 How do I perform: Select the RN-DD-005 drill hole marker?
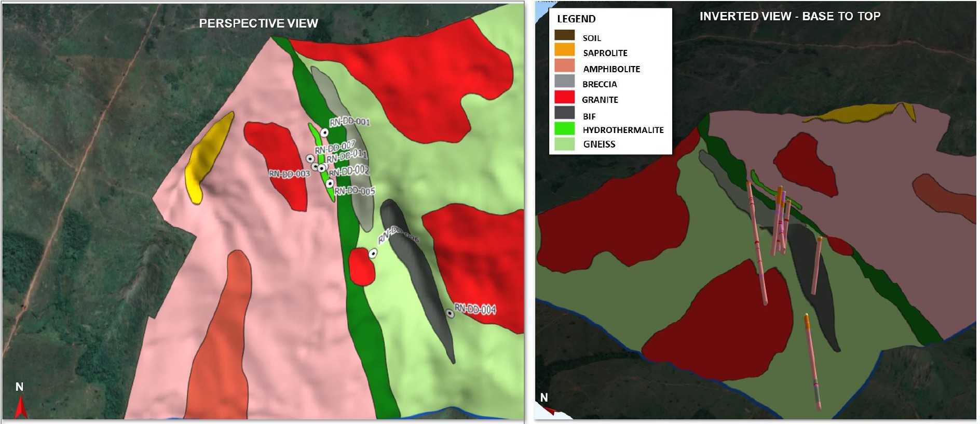point(330,183)
